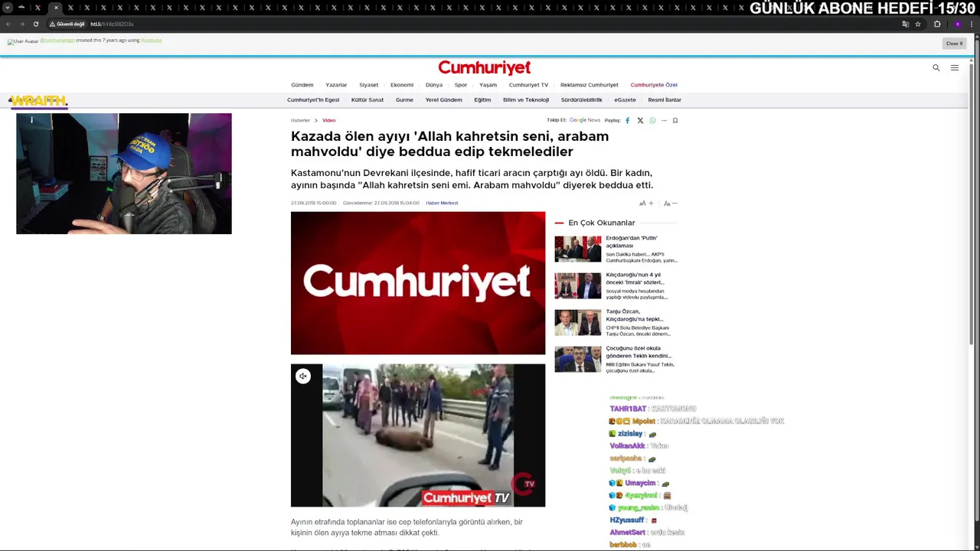The width and height of the screenshot is (980, 551).
Task: Open the Yaşam menu section
Action: tap(488, 85)
